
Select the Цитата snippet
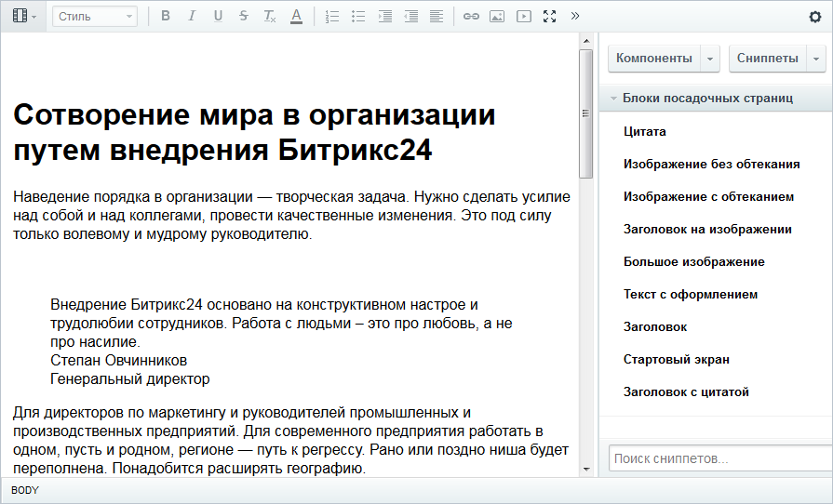point(644,131)
